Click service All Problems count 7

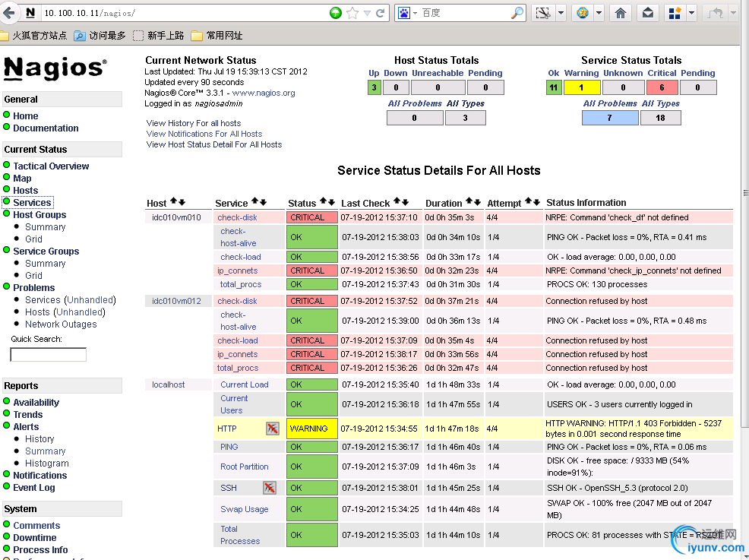pyautogui.click(x=610, y=118)
